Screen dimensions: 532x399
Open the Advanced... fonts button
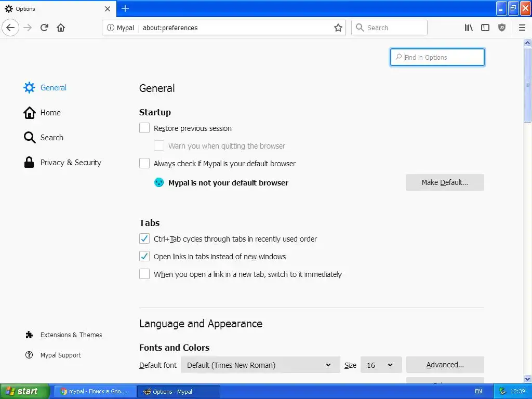pyautogui.click(x=445, y=365)
